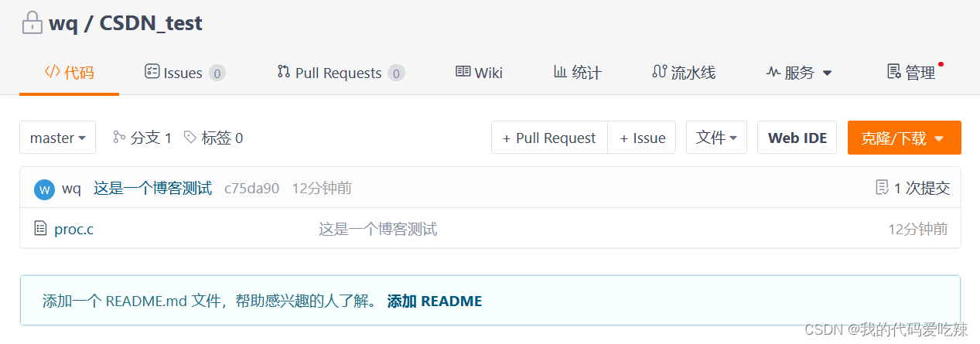Expand the 克隆/下载 dropdown button
Image resolution: width=980 pixels, height=344 pixels.
click(903, 138)
